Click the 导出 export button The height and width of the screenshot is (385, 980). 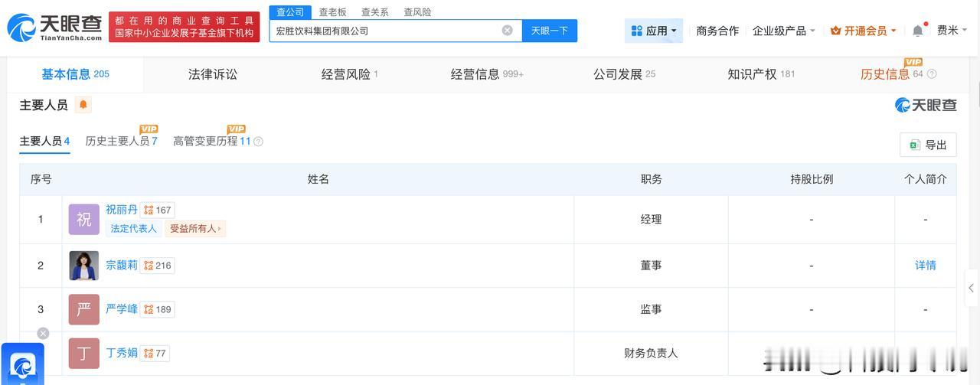pos(928,145)
